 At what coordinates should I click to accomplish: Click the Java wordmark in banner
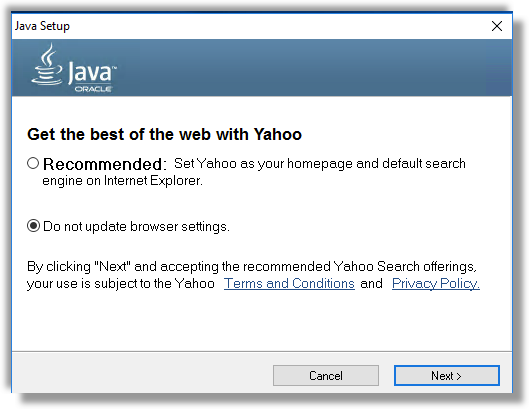click(92, 72)
